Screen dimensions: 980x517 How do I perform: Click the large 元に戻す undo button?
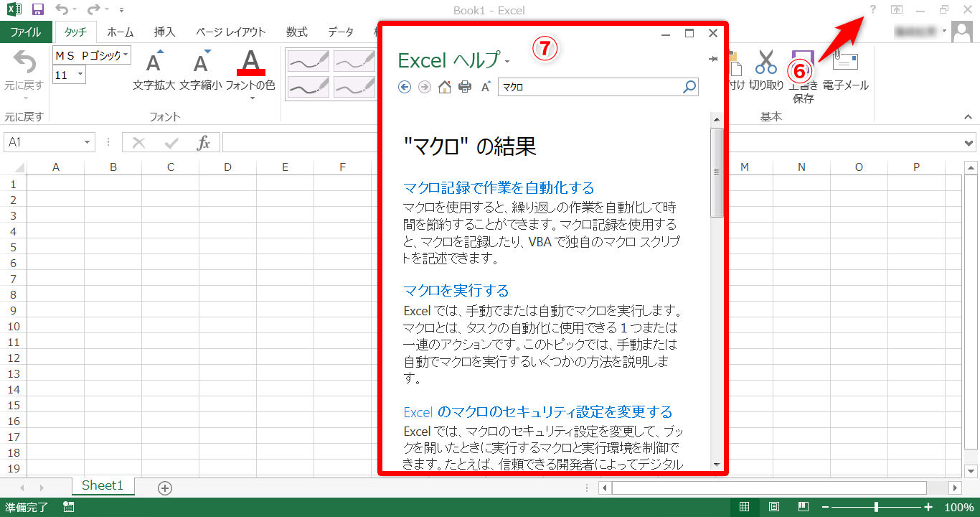(24, 70)
